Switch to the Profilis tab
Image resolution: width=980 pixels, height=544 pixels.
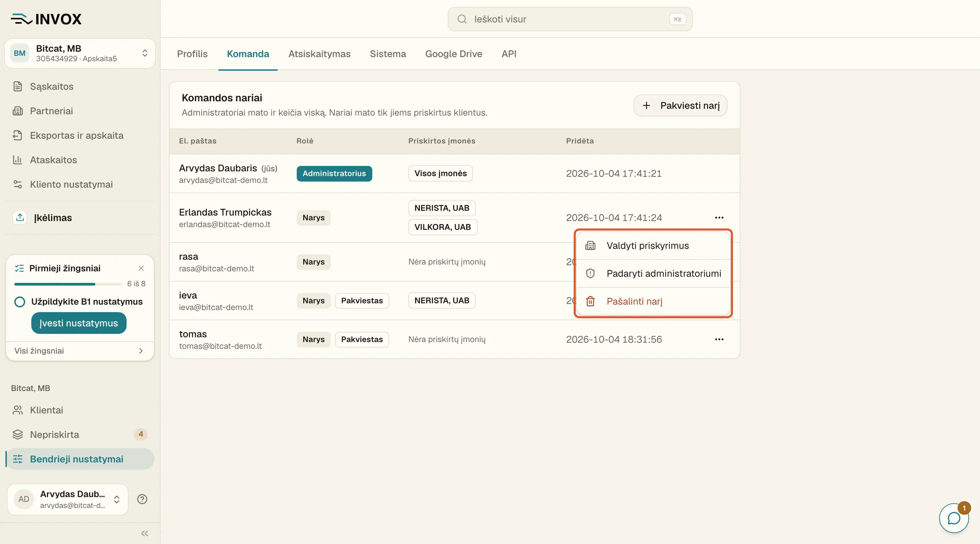coord(192,54)
